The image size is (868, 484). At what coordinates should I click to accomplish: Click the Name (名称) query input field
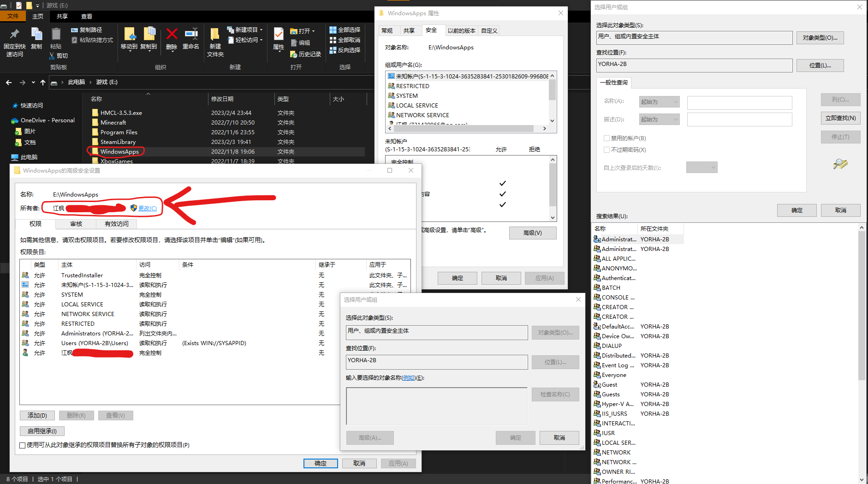739,102
